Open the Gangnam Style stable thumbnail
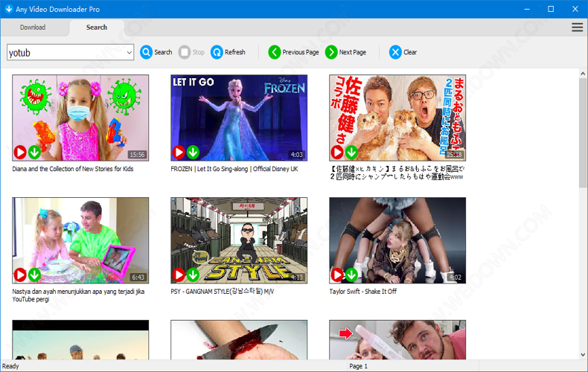588x372 pixels. click(239, 240)
